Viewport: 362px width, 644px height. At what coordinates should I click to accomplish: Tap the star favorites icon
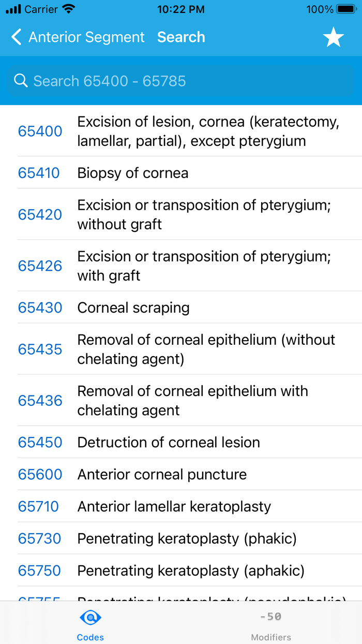pos(334,37)
